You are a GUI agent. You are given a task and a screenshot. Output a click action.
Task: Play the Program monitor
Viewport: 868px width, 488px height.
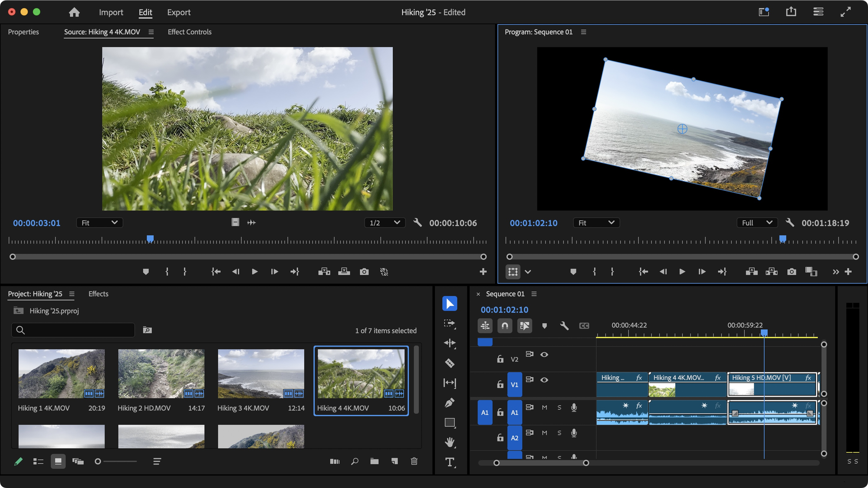point(682,272)
